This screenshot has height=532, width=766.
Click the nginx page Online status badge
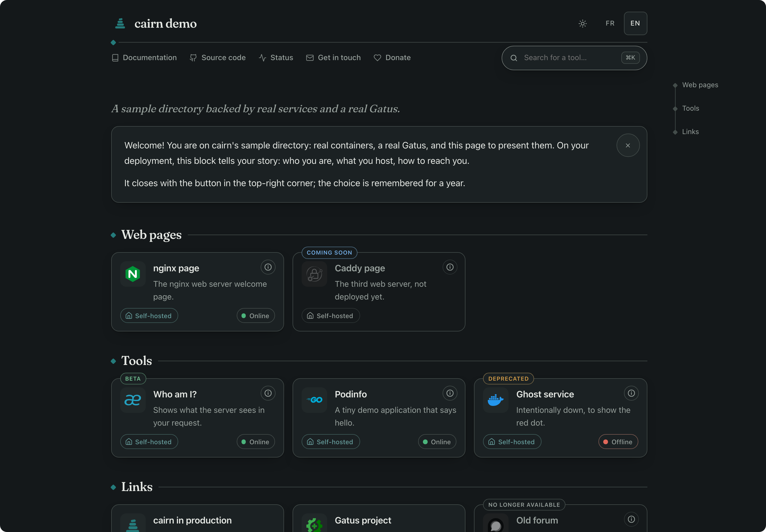click(x=255, y=316)
